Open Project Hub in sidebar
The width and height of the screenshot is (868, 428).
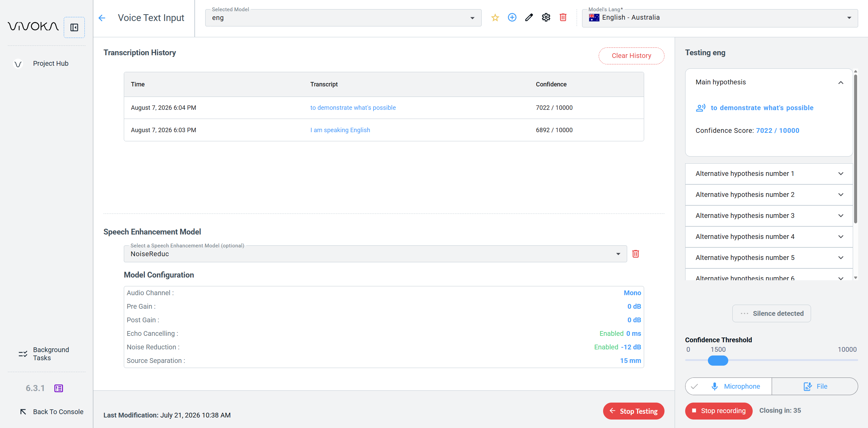tap(46, 64)
